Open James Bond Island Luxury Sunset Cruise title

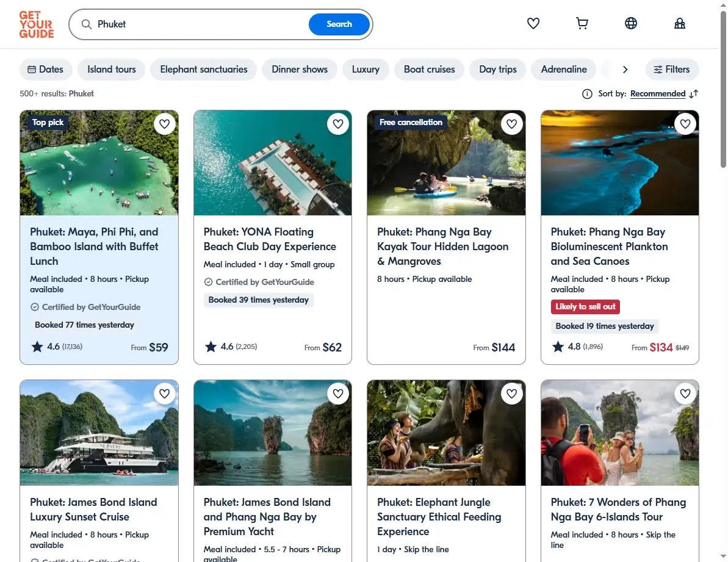(x=93, y=509)
